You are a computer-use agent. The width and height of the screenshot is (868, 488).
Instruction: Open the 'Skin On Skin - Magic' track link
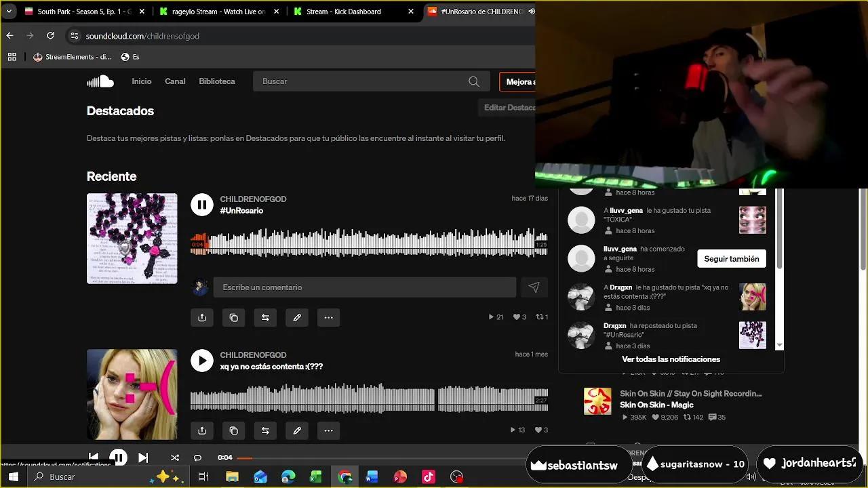tap(656, 405)
